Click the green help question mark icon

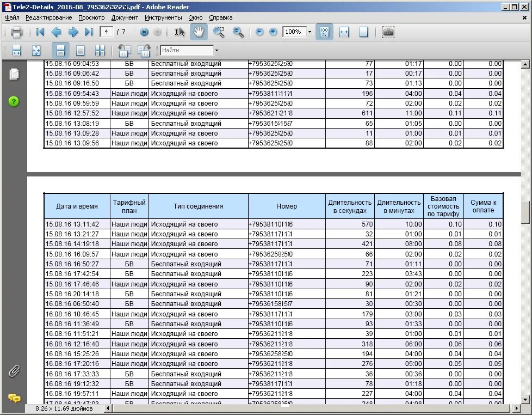(x=14, y=101)
